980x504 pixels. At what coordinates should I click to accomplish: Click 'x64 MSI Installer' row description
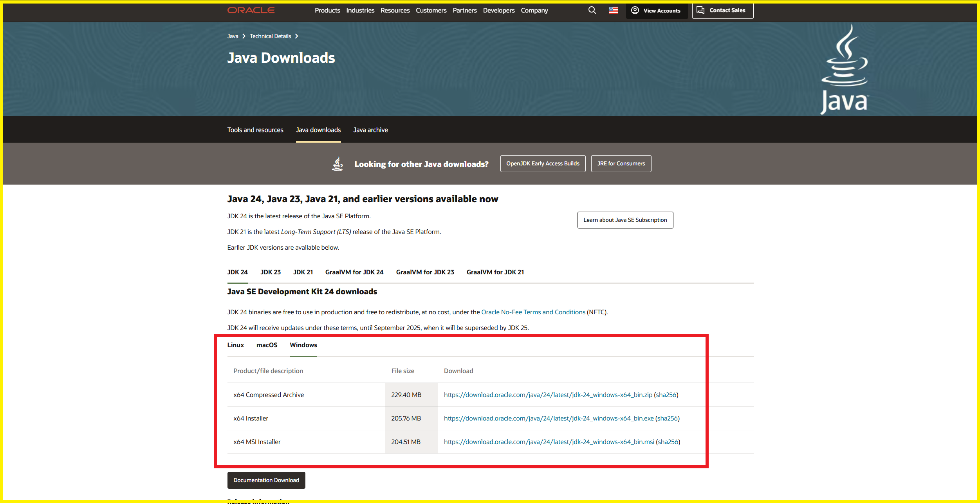pos(257,442)
